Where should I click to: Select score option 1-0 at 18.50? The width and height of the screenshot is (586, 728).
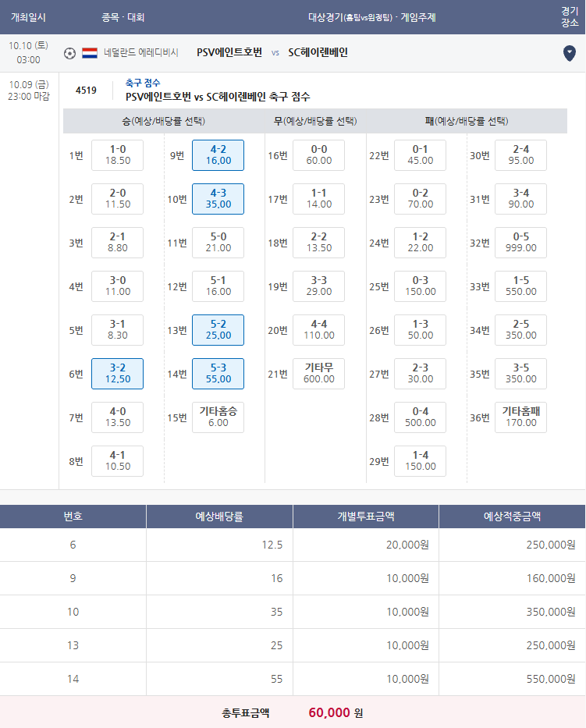pyautogui.click(x=118, y=155)
